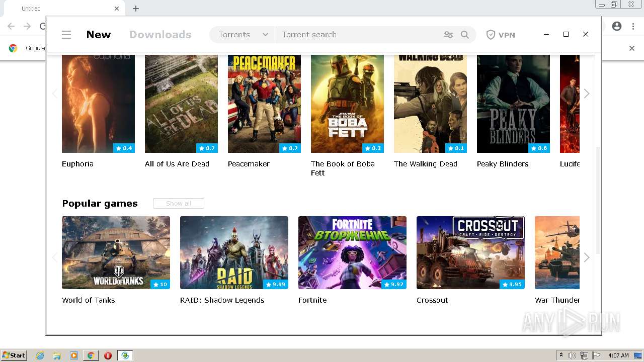Close the Untitled Chrome tab

coord(117,9)
